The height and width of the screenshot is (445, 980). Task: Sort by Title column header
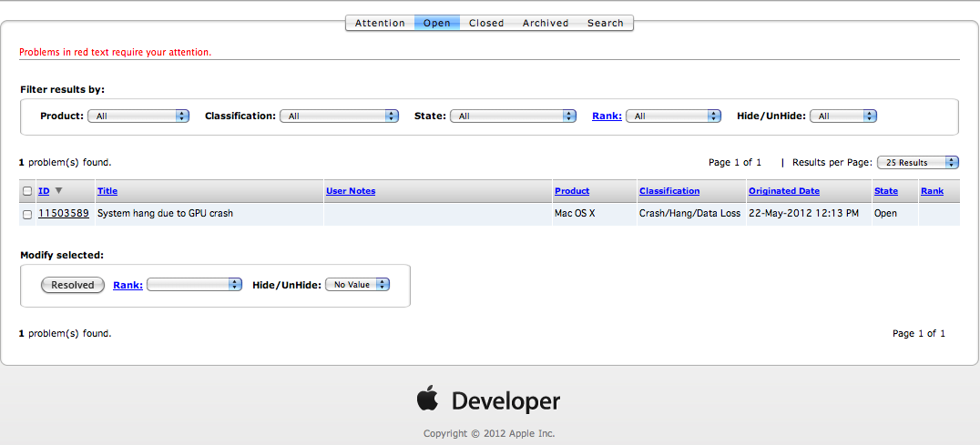click(107, 191)
